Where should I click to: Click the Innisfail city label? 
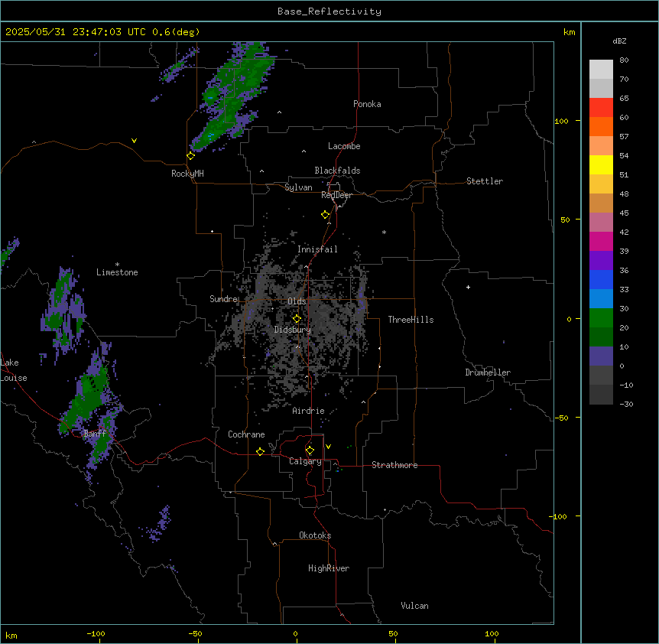pyautogui.click(x=317, y=249)
